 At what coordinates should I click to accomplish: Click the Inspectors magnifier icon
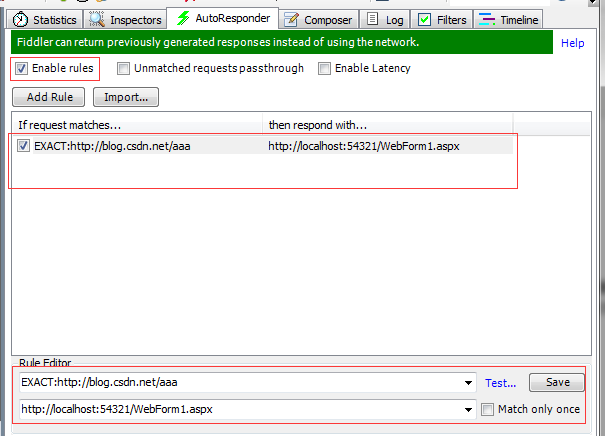(x=98, y=19)
